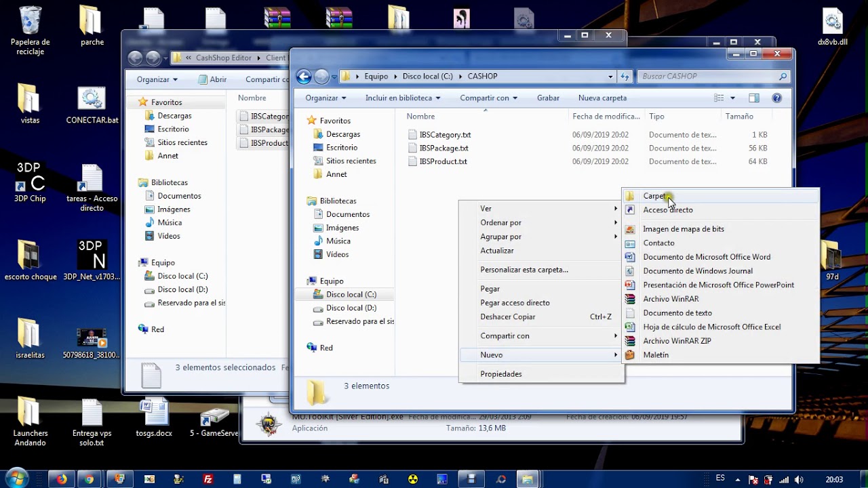Select the Launchers Andando desktop folder

(30, 422)
